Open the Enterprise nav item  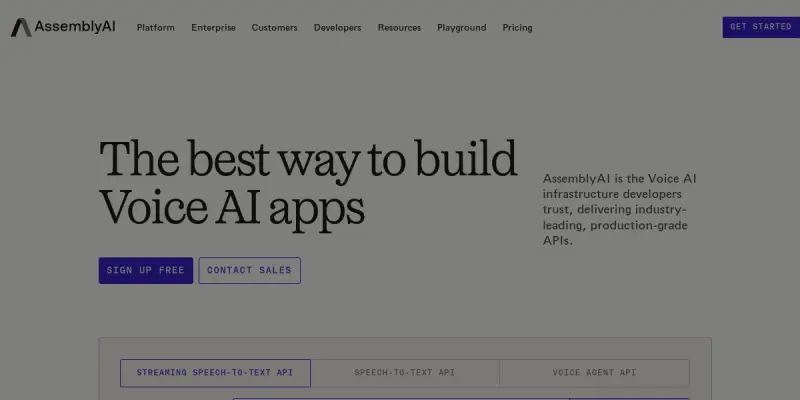pos(213,28)
